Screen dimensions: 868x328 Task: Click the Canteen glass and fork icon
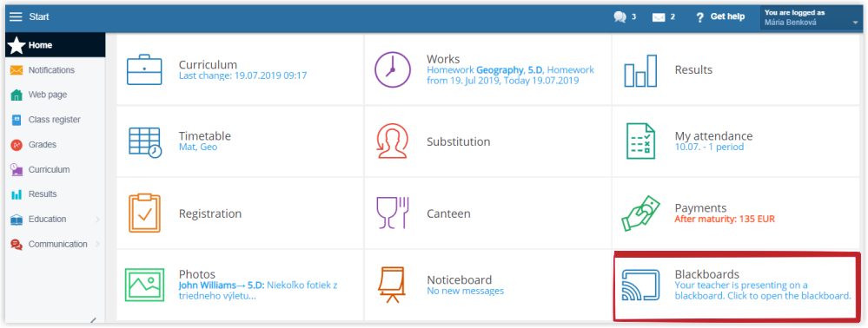point(393,213)
